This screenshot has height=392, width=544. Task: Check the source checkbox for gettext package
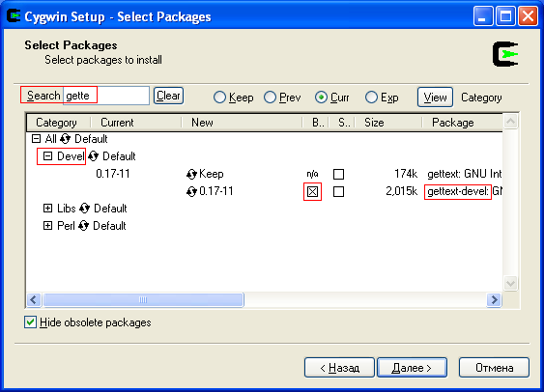coord(338,174)
